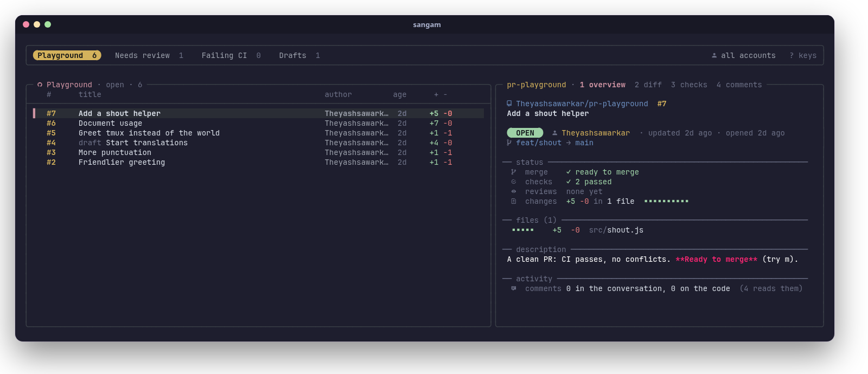Click the comments speech bubble icon
This screenshot has width=868, height=374.
(514, 288)
